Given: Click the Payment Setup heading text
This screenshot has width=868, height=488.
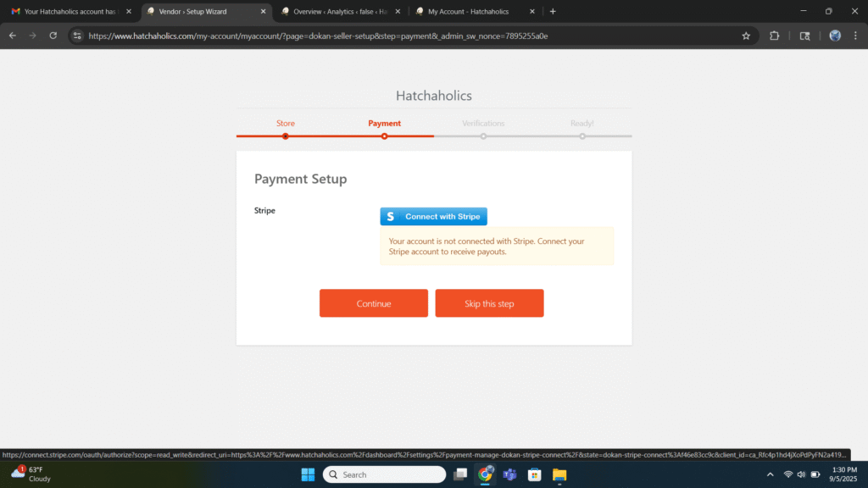Looking at the screenshot, I should pos(301,179).
